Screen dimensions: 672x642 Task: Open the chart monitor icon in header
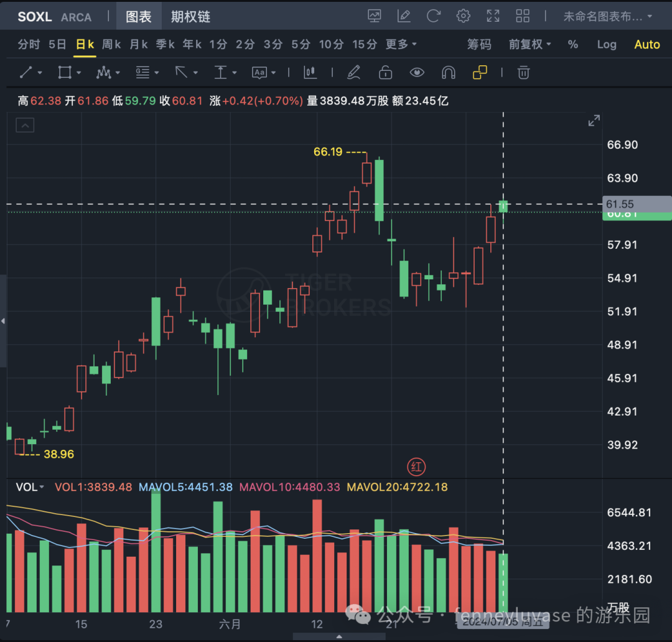pos(374,16)
